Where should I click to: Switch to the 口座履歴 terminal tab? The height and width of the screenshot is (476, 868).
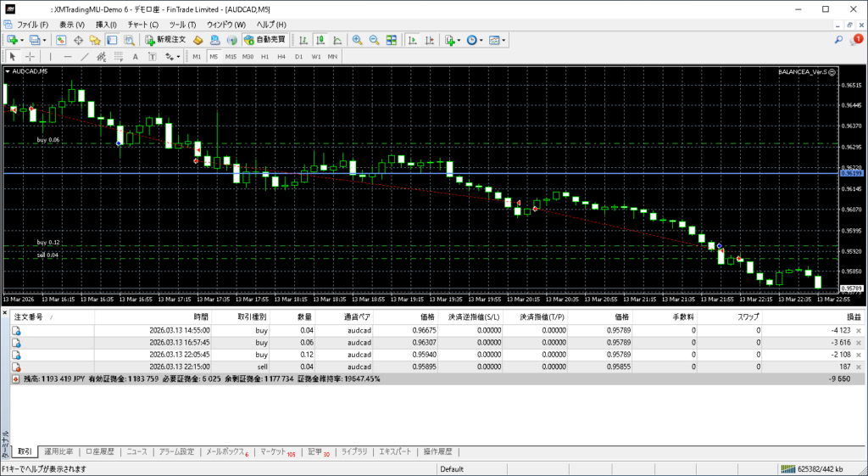[99, 451]
